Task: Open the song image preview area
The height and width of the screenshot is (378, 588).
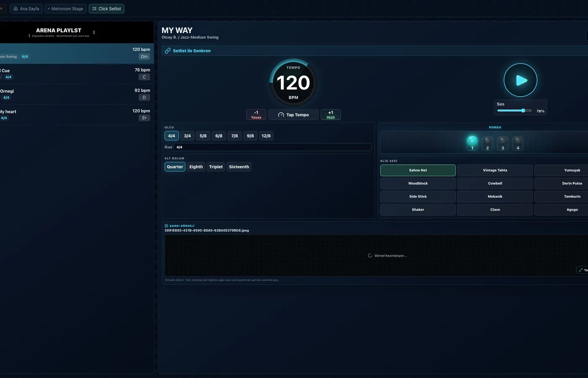Action: 376,255
